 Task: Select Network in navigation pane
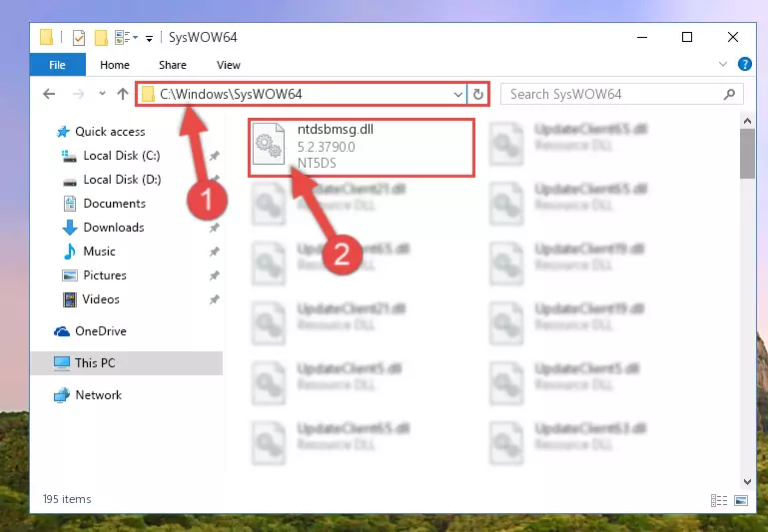point(98,395)
